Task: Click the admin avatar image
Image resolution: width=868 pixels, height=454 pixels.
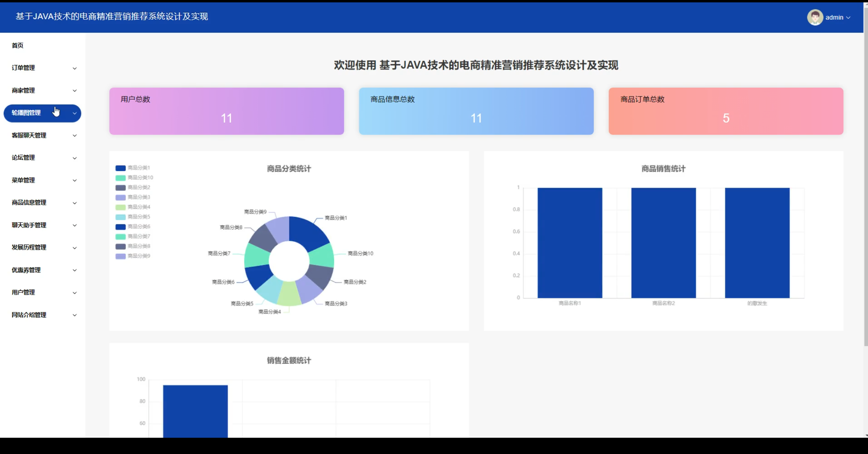Action: click(815, 17)
